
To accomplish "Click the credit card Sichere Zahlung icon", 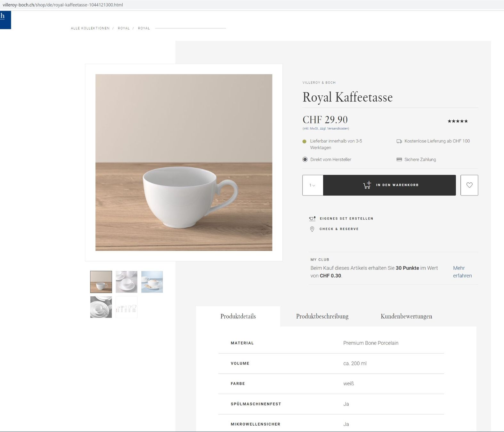I will coord(399,159).
